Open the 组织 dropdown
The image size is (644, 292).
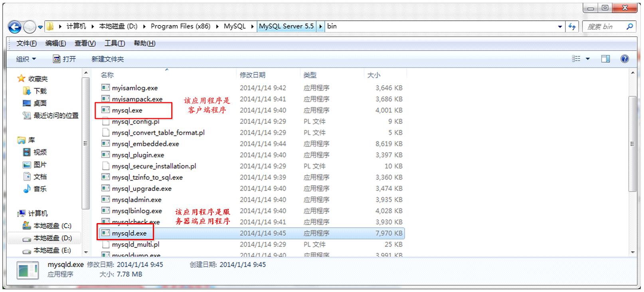tap(26, 59)
